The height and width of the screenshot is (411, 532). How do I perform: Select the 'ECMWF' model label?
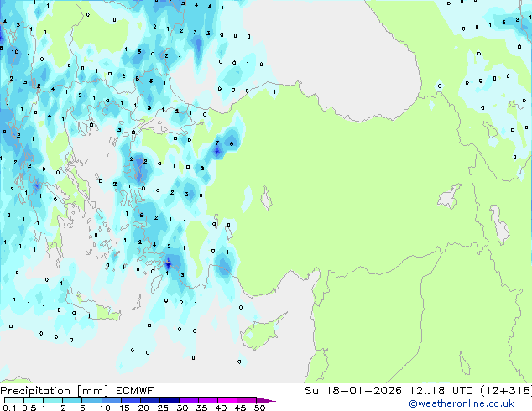point(134,391)
